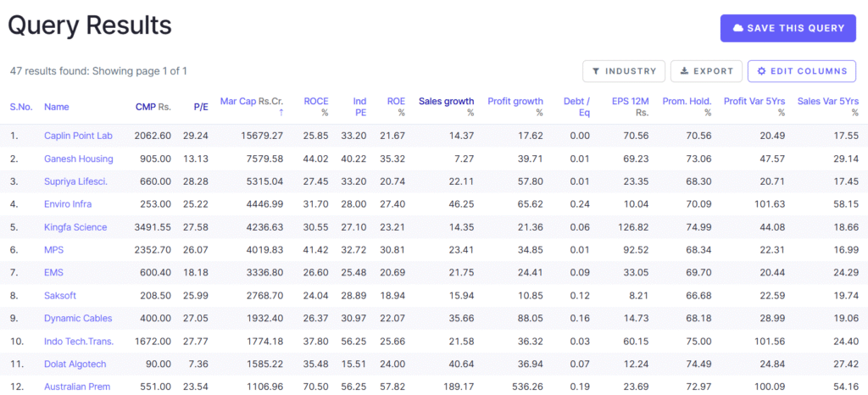Open MPS company link

click(x=53, y=250)
